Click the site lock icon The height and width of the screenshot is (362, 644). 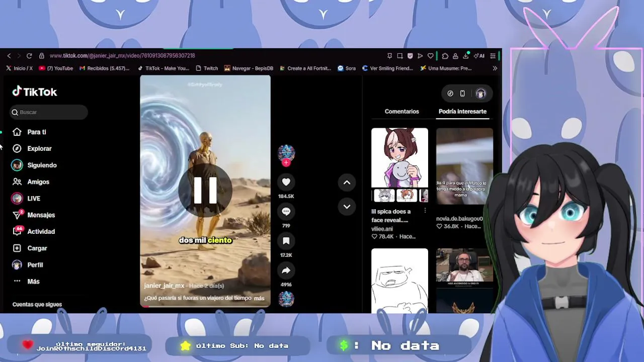click(42, 56)
